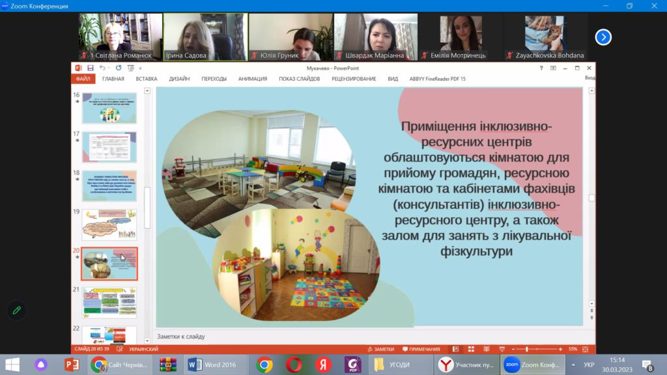Viewport: 667px width, 375px height.
Task: Open Zoom annotation pencil button
Action: click(x=17, y=310)
